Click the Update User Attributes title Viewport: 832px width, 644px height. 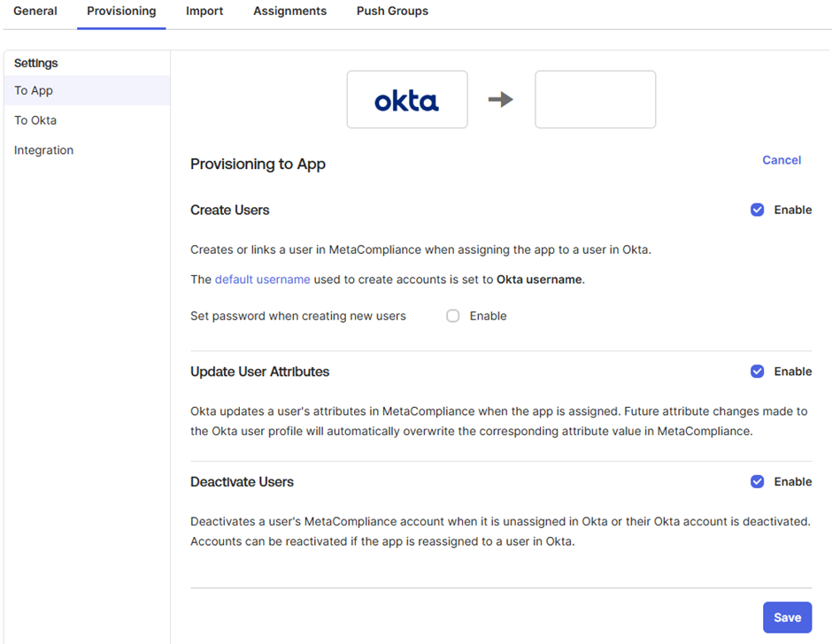pos(260,372)
